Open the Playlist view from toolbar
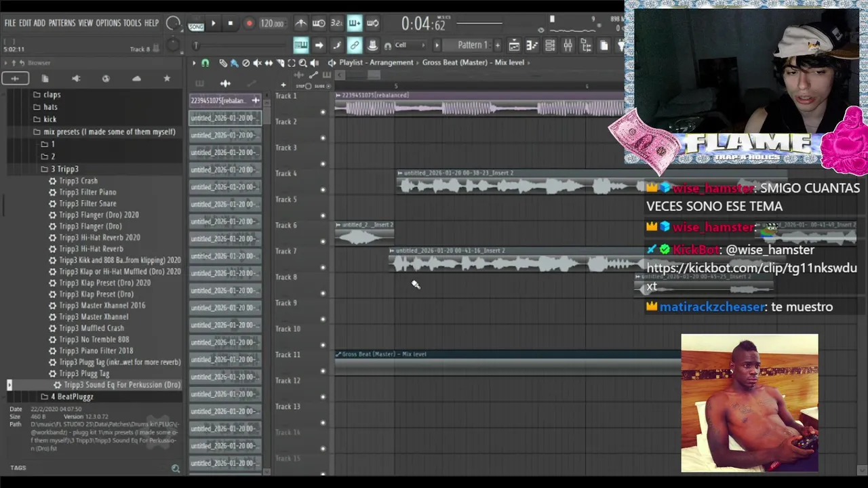This screenshot has height=488, width=868. (x=514, y=45)
